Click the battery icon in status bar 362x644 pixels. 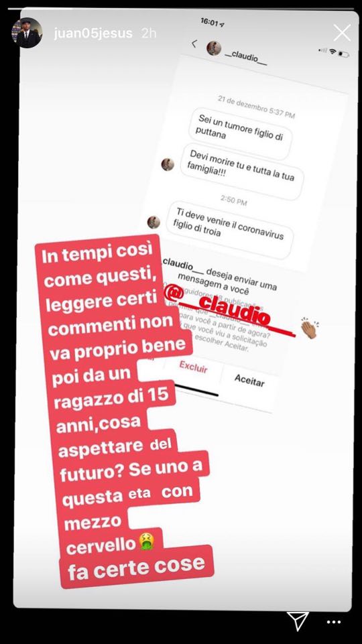coord(344,54)
